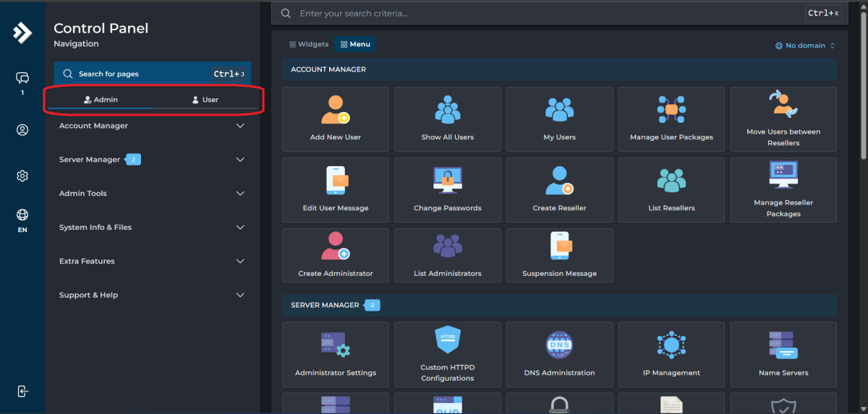The image size is (868, 414).
Task: Expand the Account Manager section
Action: tap(152, 126)
